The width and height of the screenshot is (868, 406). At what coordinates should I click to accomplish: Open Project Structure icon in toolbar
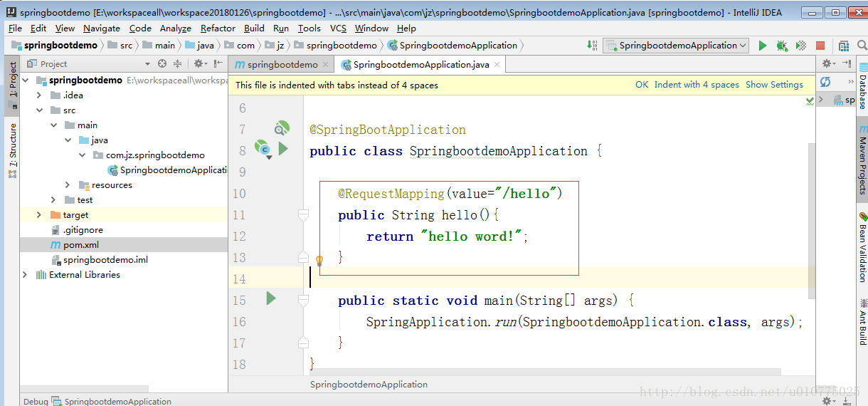[x=844, y=46]
